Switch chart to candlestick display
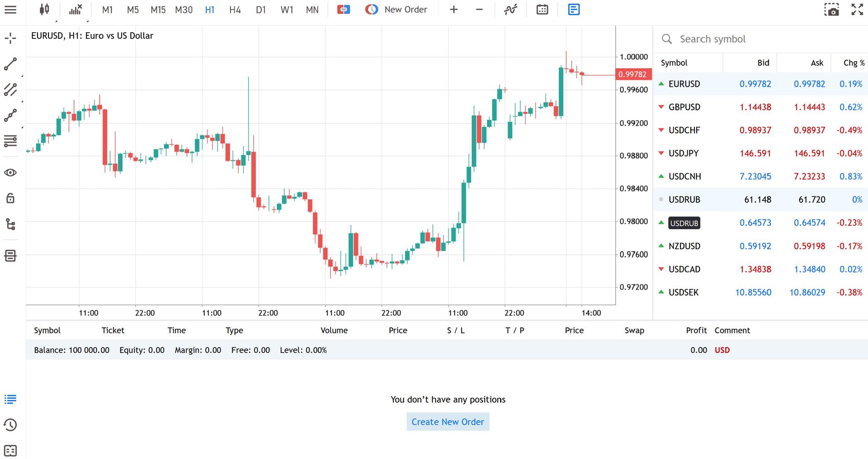 [43, 9]
